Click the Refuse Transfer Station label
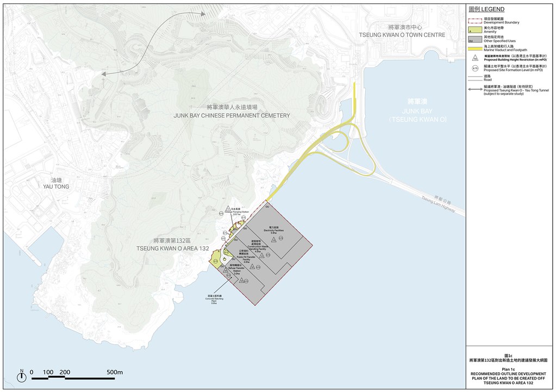The height and width of the screenshot is (392, 556). pos(236,270)
